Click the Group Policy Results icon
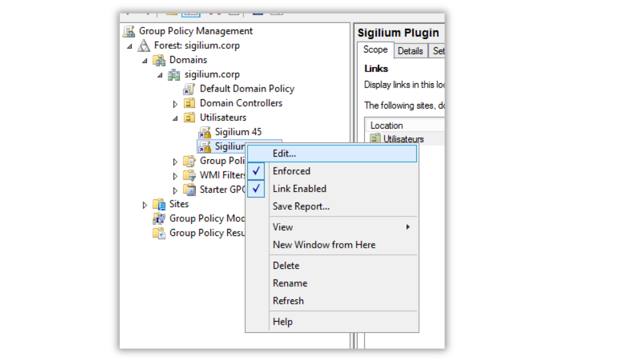Viewport: 644px width, 362px height. 159,233
